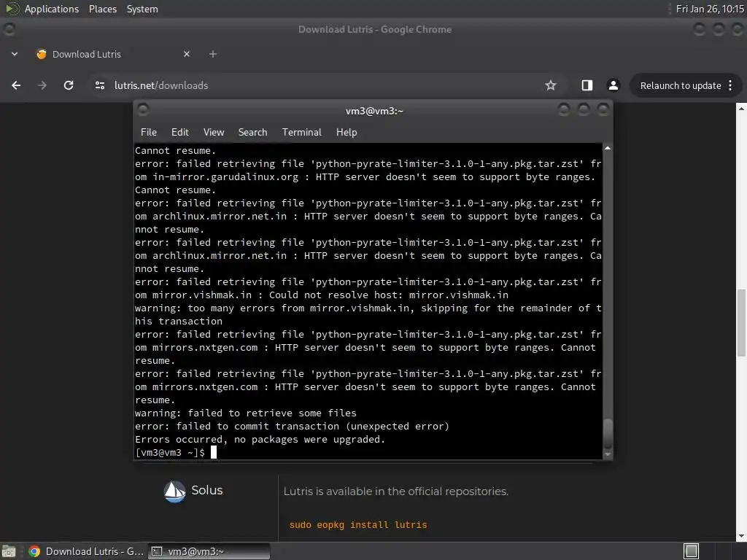Screen dimensions: 747x560
Task: Click the workspace switcher icon
Action: coord(691,551)
